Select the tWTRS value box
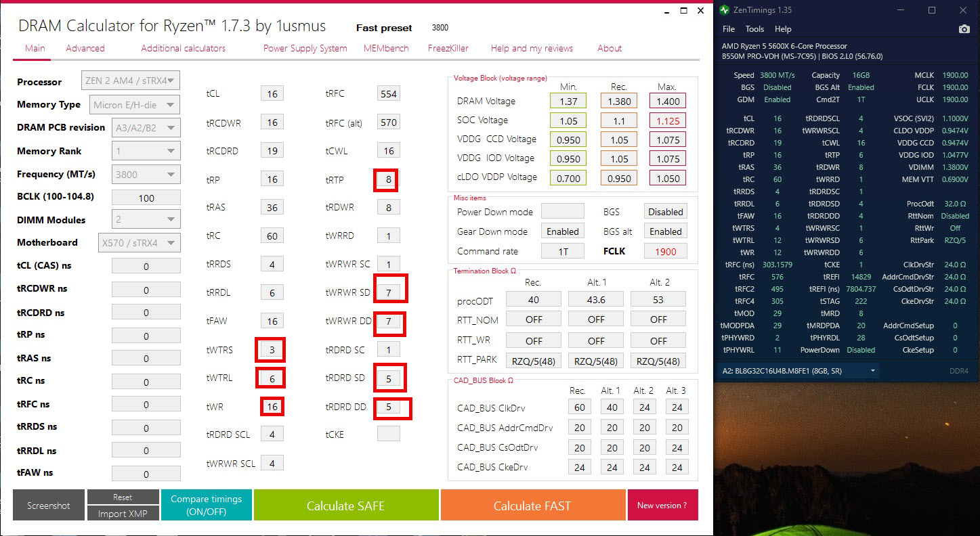The width and height of the screenshot is (980, 536). pyautogui.click(x=272, y=350)
